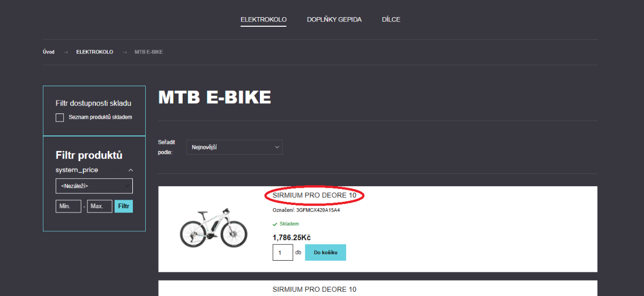Click MTB E-BIKE breadcrumb item
Image resolution: width=644 pixels, height=296 pixels.
click(148, 52)
